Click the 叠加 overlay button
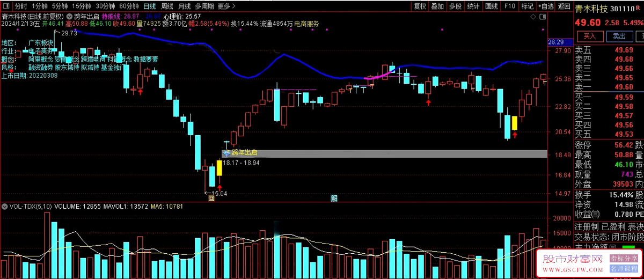This screenshot has width=644, height=279. pos(437,6)
